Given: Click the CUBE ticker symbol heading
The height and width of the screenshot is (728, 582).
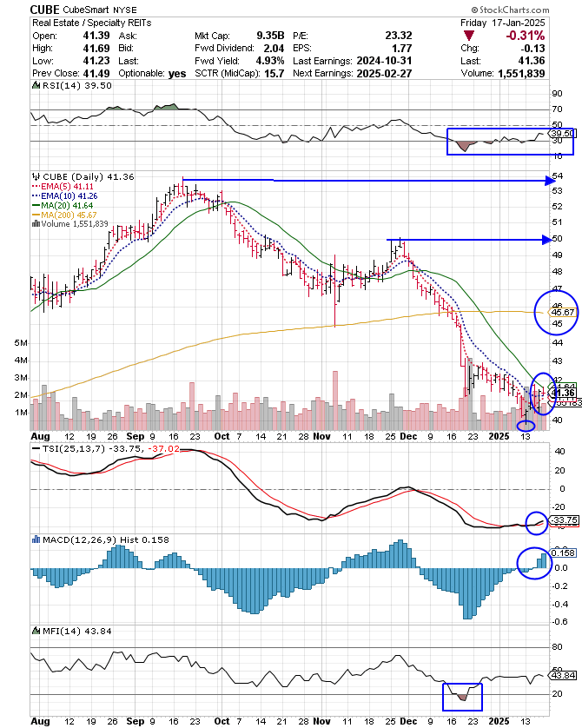Looking at the screenshot, I should click(x=44, y=10).
